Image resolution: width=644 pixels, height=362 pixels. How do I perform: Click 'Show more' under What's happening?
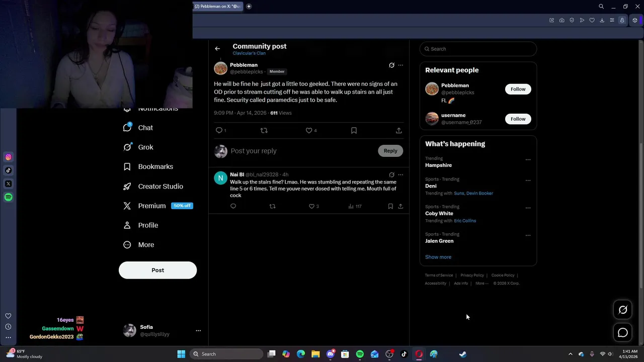(x=438, y=257)
